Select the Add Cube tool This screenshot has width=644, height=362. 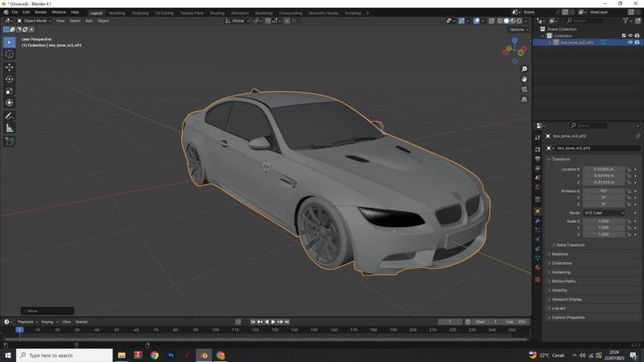point(9,142)
